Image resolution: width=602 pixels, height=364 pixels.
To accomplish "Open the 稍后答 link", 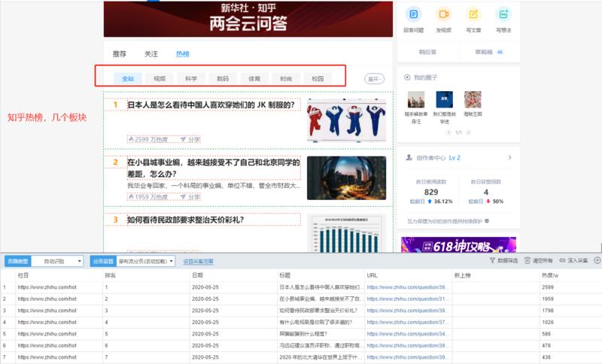I will (427, 52).
